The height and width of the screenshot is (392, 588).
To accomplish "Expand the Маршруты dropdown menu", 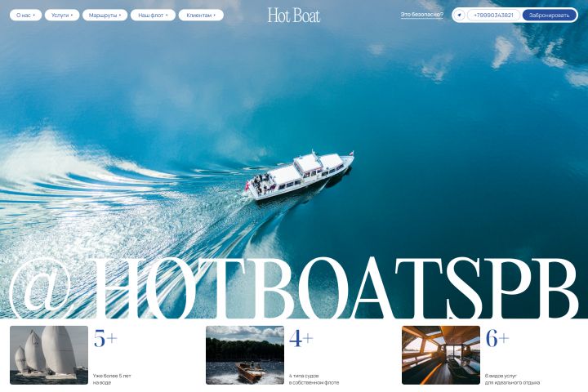I will click(105, 16).
